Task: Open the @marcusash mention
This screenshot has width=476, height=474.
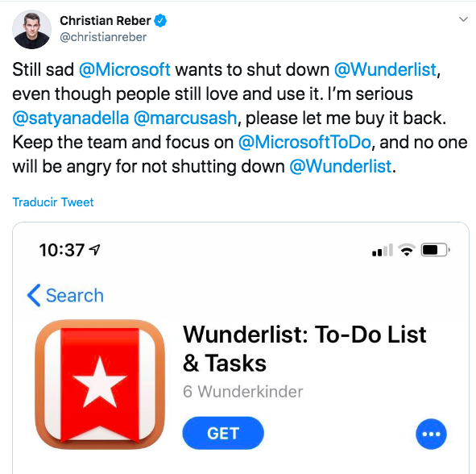Action: (x=185, y=118)
